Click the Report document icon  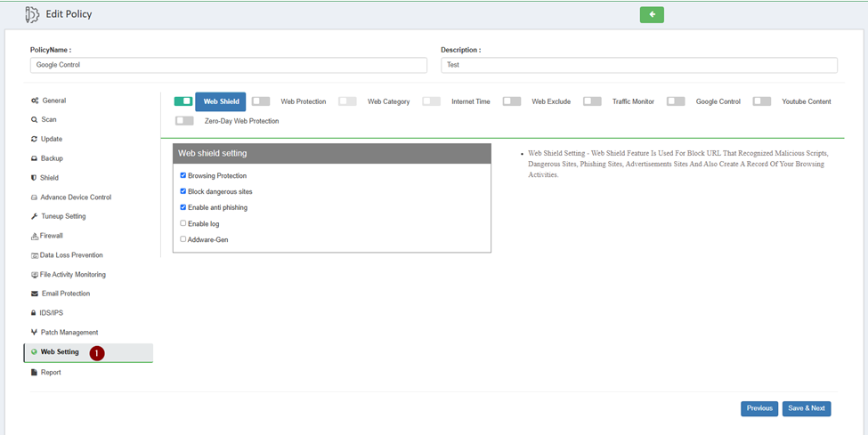tap(35, 373)
